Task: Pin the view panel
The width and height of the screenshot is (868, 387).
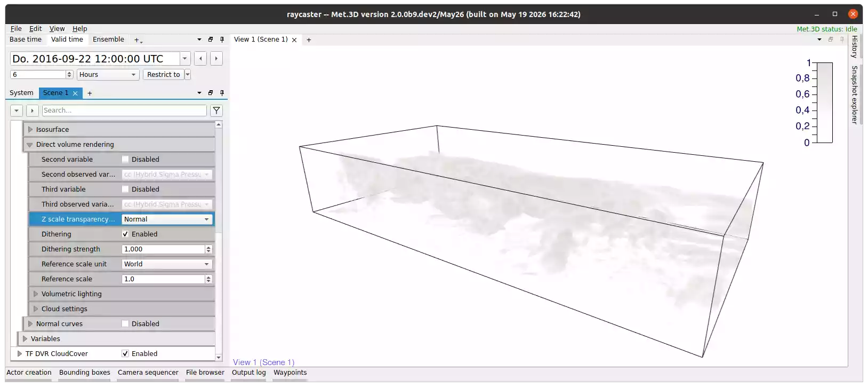Action: tap(842, 40)
